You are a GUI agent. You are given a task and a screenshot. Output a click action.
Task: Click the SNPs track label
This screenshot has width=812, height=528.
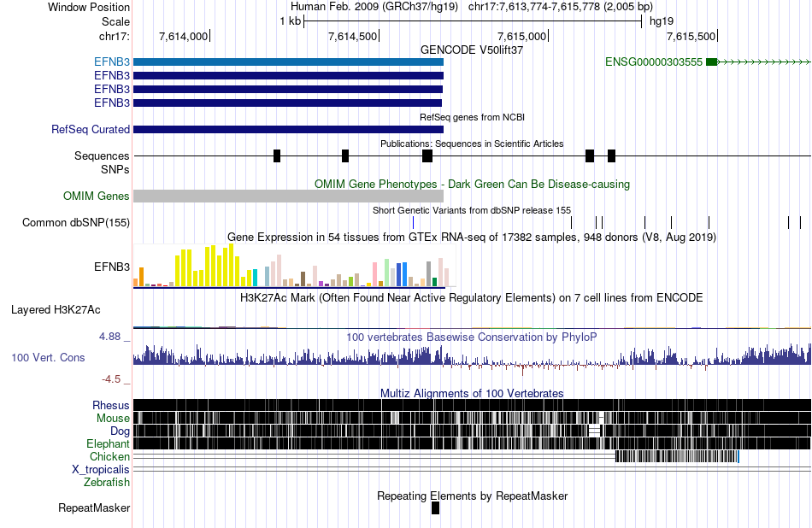coord(115,170)
